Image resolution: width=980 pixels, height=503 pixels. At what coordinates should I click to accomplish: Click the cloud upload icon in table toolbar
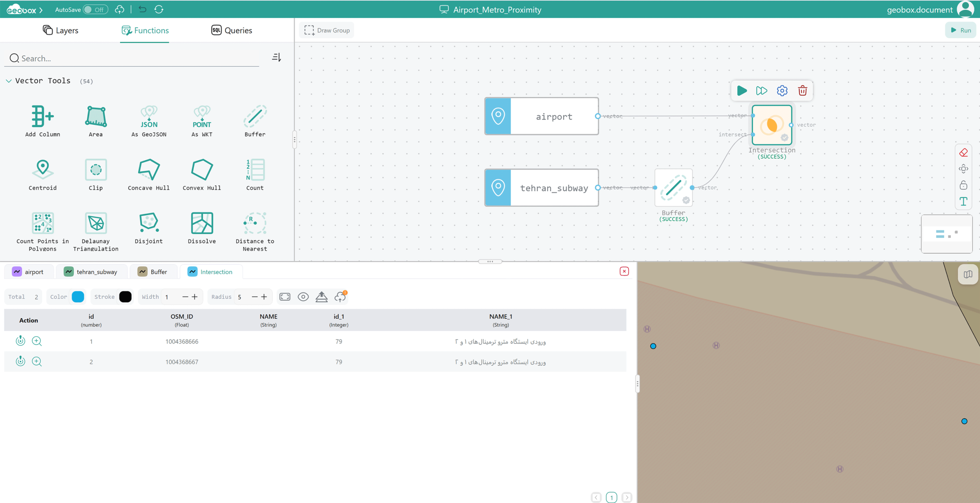340,297
